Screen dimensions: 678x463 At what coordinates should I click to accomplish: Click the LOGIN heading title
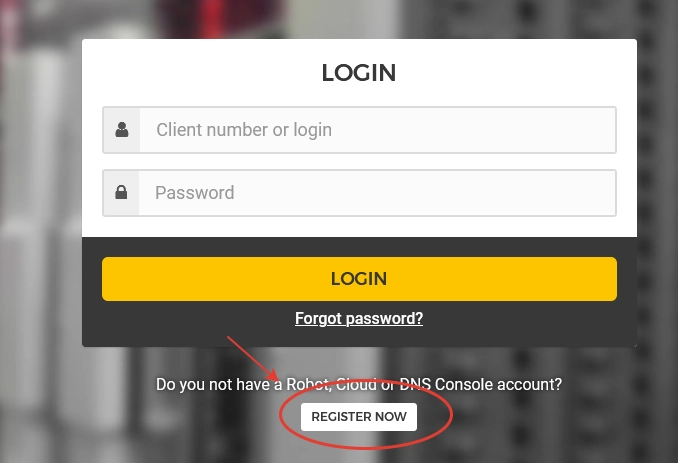(x=359, y=73)
